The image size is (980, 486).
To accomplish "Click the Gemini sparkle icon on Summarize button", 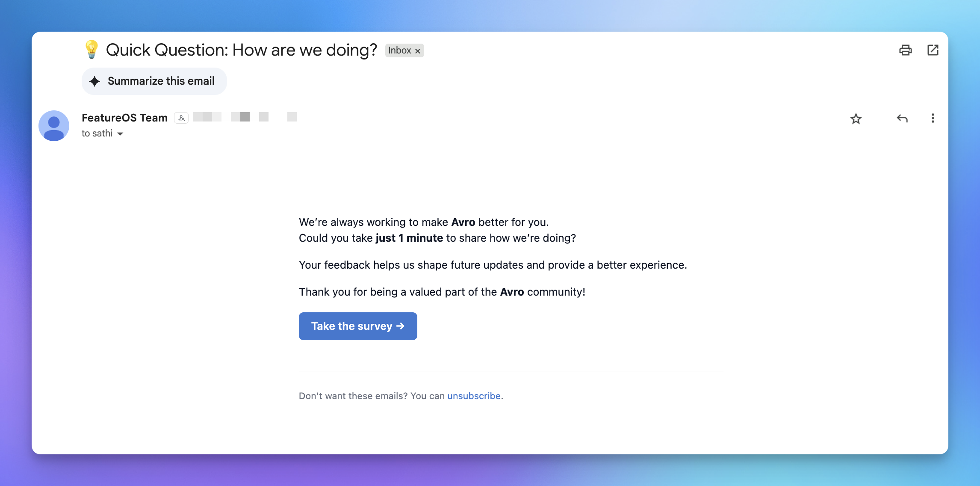I will pos(94,81).
